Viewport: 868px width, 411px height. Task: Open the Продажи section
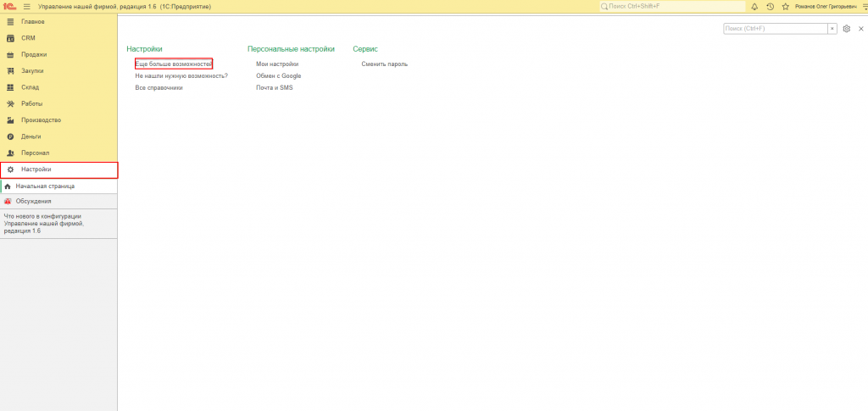coord(58,55)
